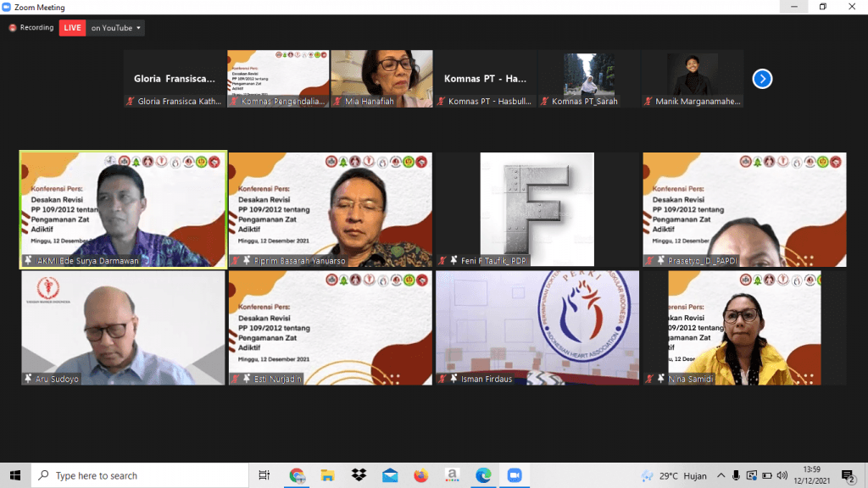
Task: Click the Amazon taskbar icon
Action: (453, 475)
